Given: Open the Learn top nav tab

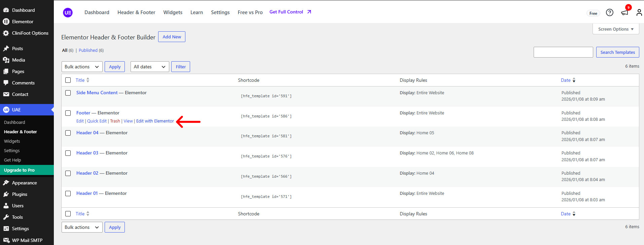Looking at the screenshot, I should point(196,12).
